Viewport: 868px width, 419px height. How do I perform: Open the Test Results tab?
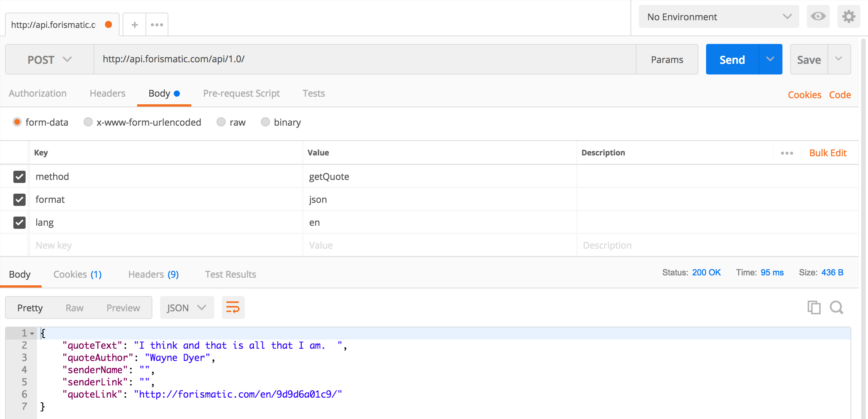pyautogui.click(x=231, y=275)
